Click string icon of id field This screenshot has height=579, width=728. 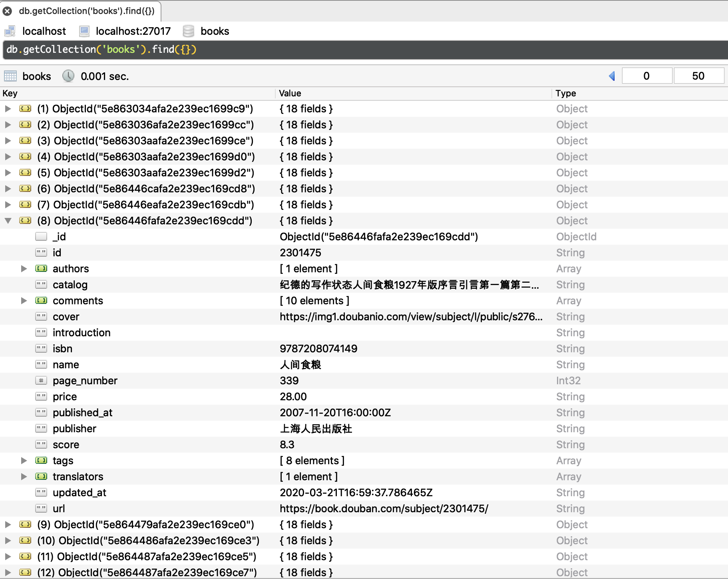click(41, 253)
